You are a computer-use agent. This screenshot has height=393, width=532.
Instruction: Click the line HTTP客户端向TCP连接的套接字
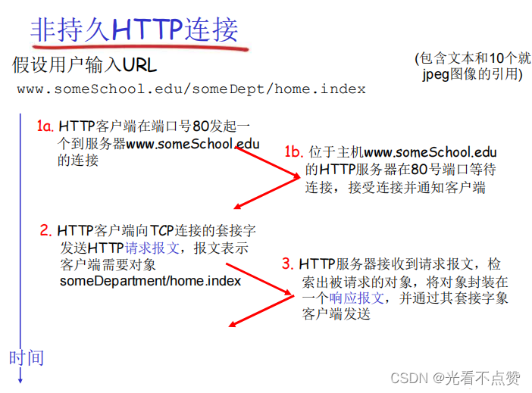[x=156, y=231]
